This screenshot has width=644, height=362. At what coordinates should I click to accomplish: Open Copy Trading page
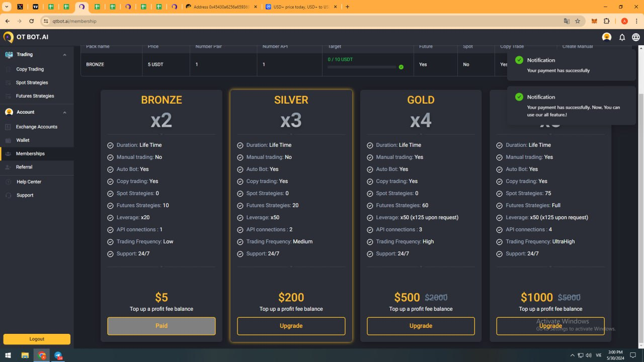30,69
